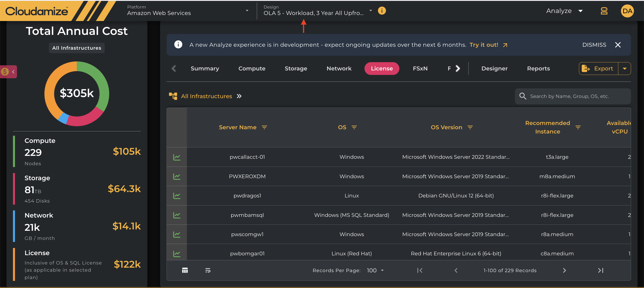This screenshot has height=288, width=644.
Task: Filter the Recommended Instance column
Action: point(578,127)
